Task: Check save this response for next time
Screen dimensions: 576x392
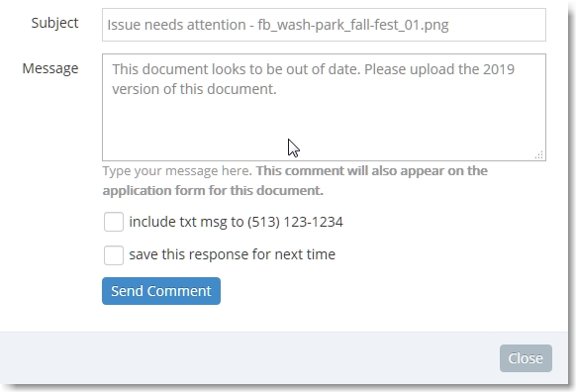Action: 114,255
